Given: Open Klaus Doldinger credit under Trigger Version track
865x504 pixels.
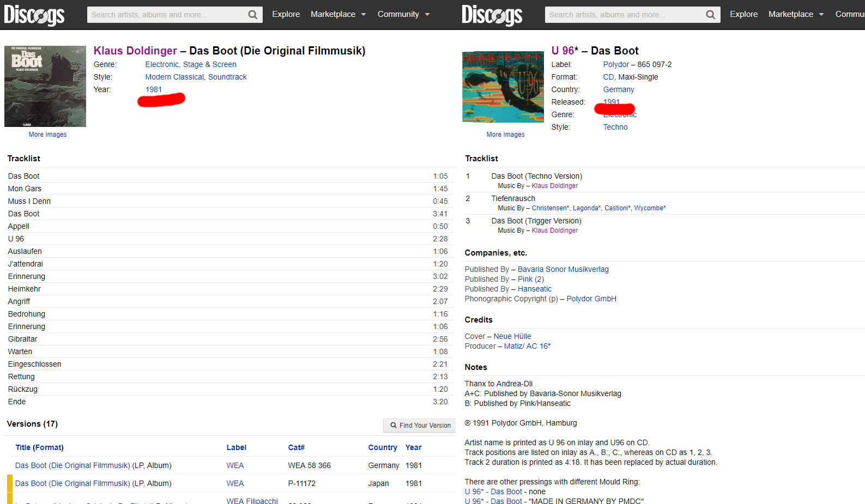Looking at the screenshot, I should point(555,230).
